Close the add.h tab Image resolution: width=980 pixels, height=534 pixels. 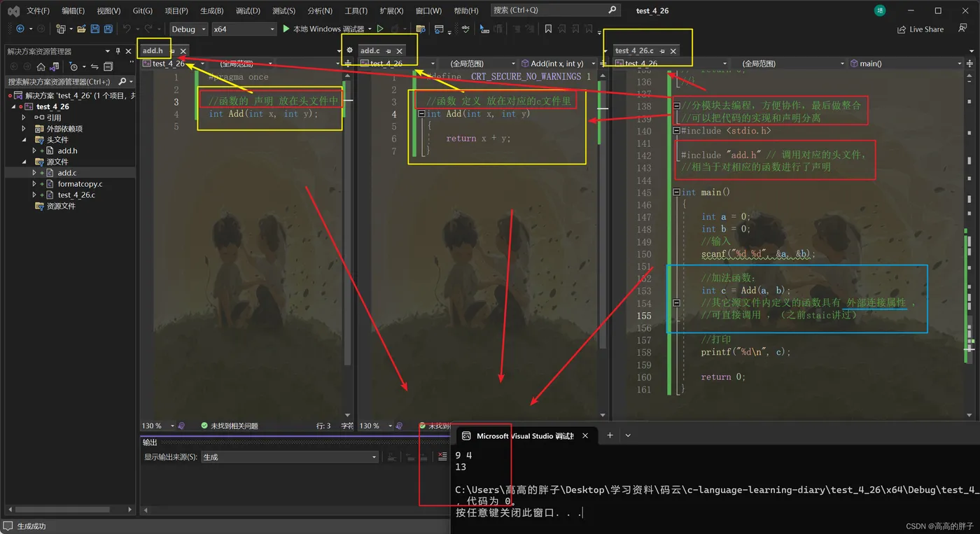point(183,51)
